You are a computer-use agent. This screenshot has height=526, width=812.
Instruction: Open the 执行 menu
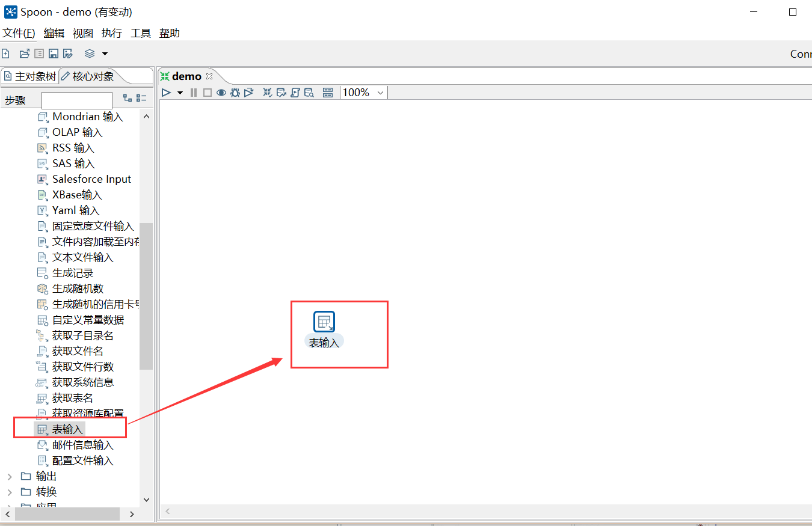(112, 33)
